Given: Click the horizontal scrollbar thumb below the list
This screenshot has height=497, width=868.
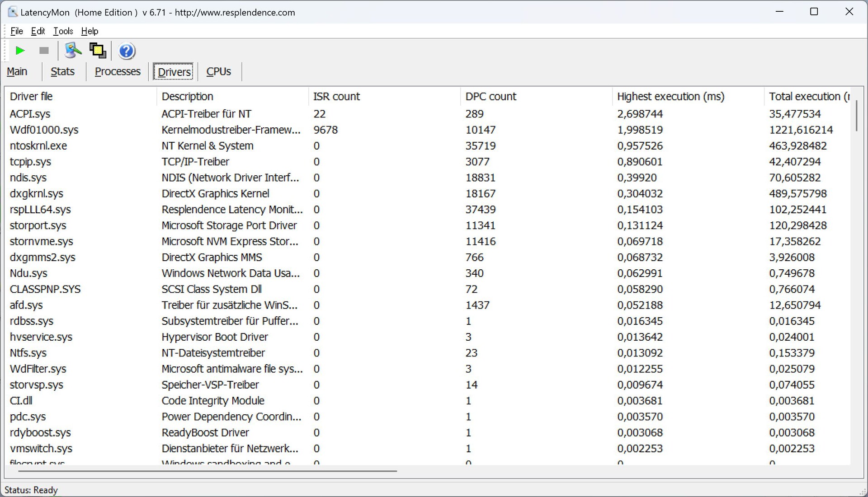Looking at the screenshot, I should click(208, 471).
